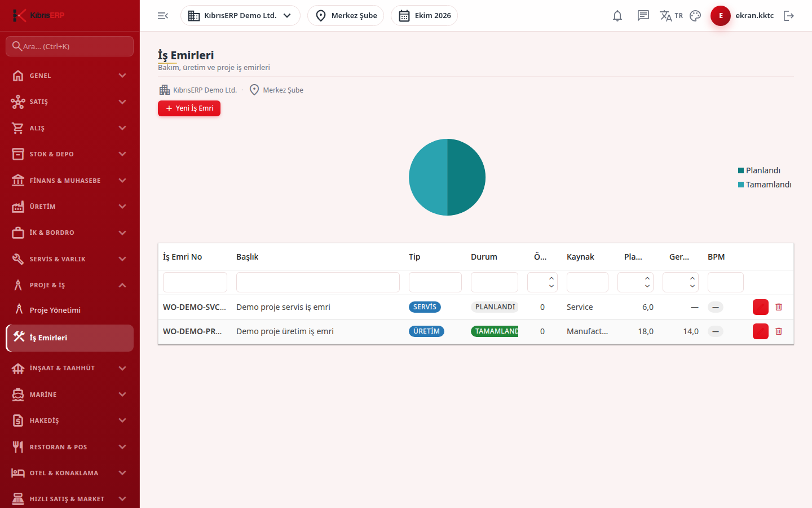Toggle Tamamlandı legend entry in chart

pyautogui.click(x=765, y=185)
